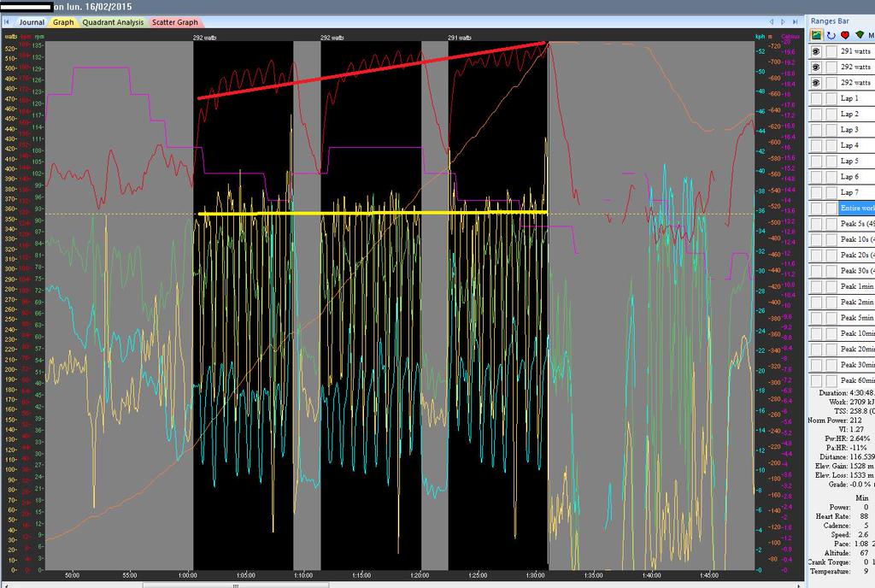Jump to last tab with right-end arrow
Image resolution: width=875 pixels, height=588 pixels.
click(796, 21)
